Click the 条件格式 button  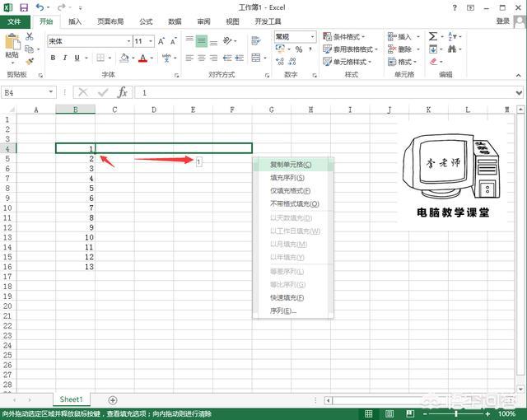click(x=350, y=36)
